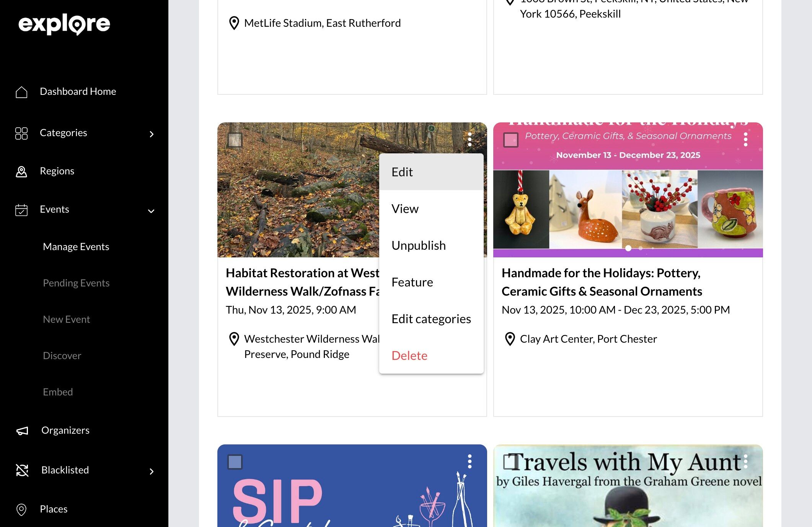The image size is (812, 527).
Task: Open Travels with My Aunt thumbnail
Action: tap(628, 486)
